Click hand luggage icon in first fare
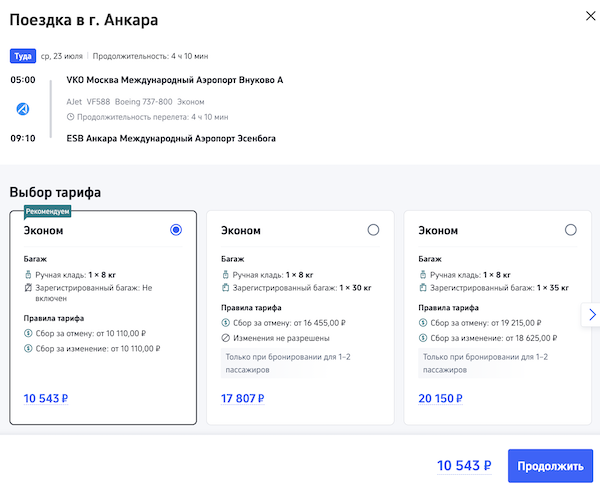The width and height of the screenshot is (600, 486). [28, 273]
